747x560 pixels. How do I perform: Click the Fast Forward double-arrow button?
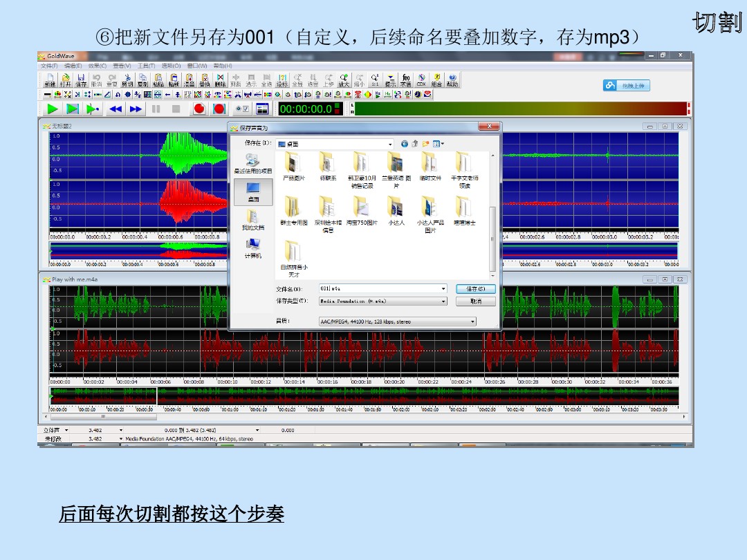pyautogui.click(x=136, y=109)
